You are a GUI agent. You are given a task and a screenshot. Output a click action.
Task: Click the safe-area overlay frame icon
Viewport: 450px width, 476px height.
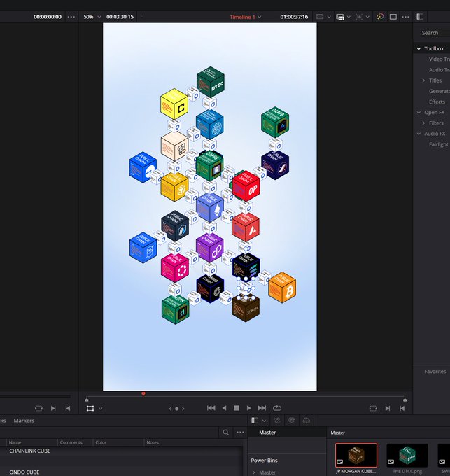[x=320, y=17]
